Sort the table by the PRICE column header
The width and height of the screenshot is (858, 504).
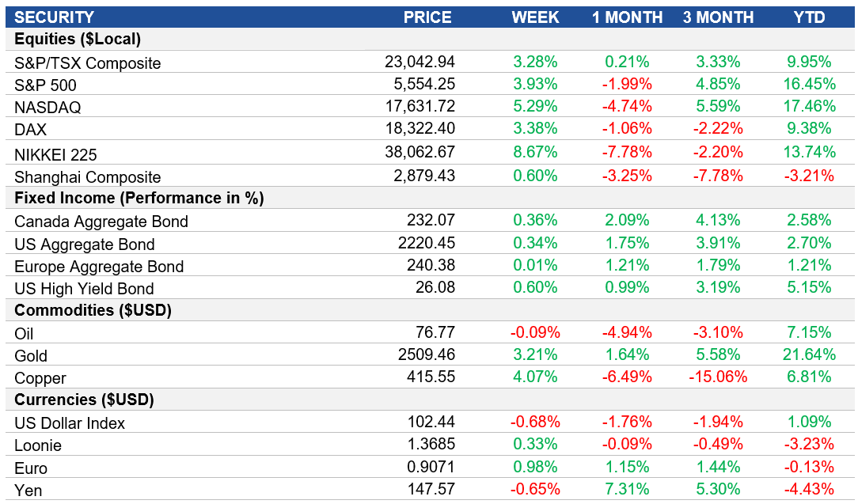[x=427, y=17]
